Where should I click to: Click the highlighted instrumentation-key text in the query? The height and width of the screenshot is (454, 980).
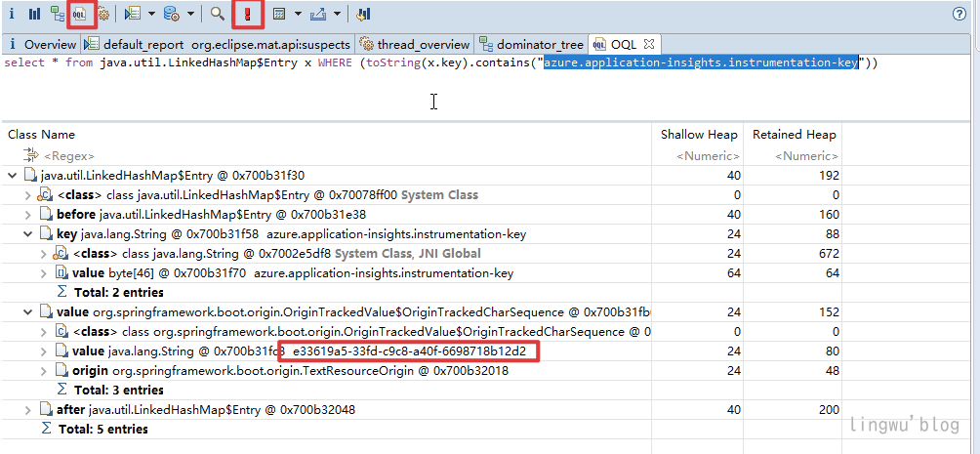coord(700,62)
